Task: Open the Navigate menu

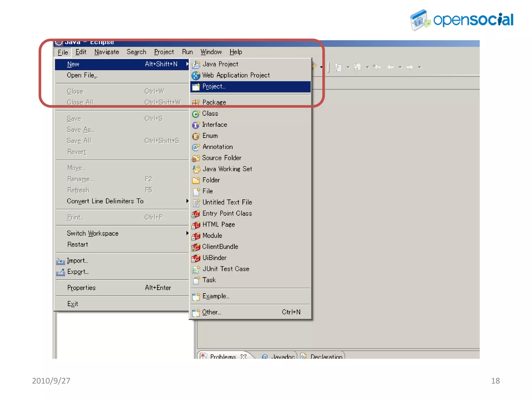Action: pyautogui.click(x=107, y=52)
